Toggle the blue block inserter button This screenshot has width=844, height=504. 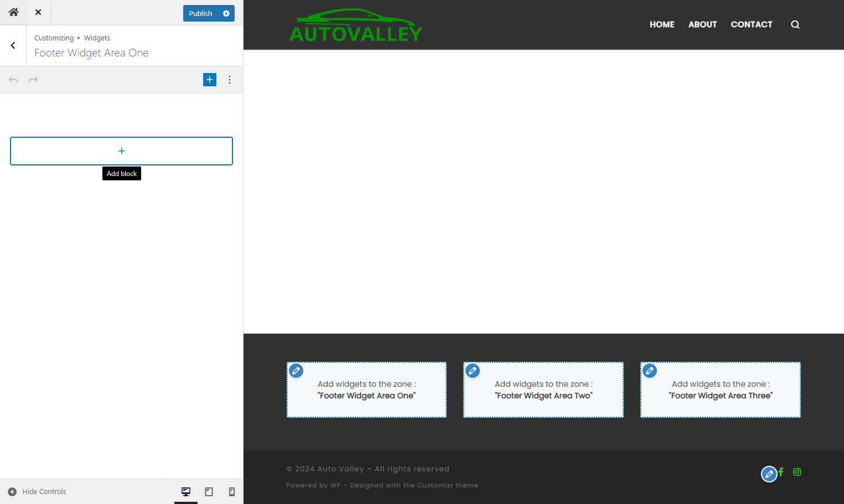210,80
